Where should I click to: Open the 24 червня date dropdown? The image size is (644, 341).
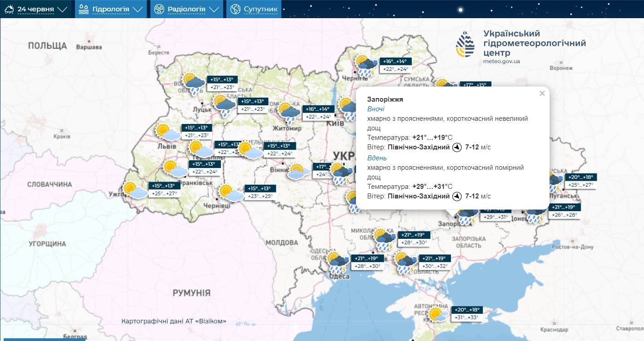point(36,9)
